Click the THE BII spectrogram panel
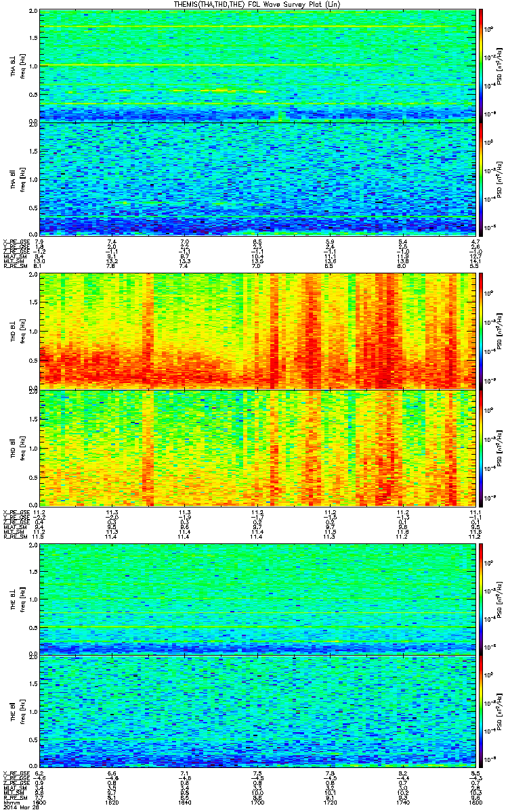The image size is (508, 812). click(x=257, y=713)
